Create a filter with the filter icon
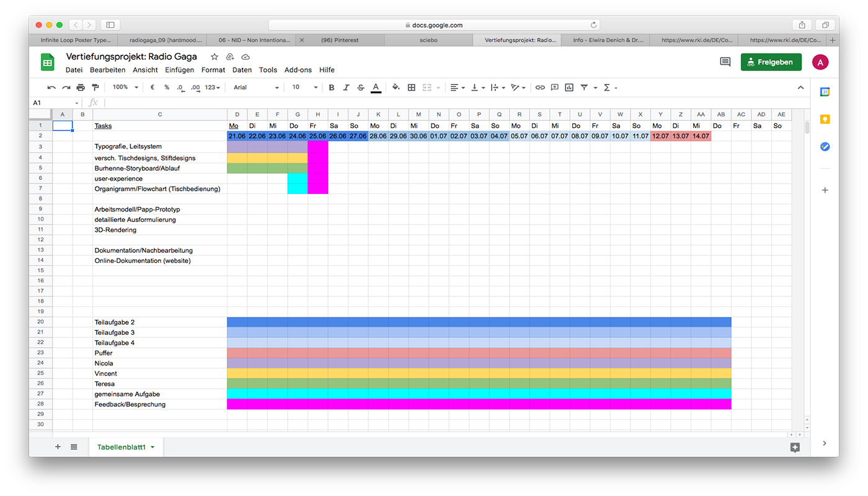Viewport: 868px width, 496px height. [x=583, y=87]
